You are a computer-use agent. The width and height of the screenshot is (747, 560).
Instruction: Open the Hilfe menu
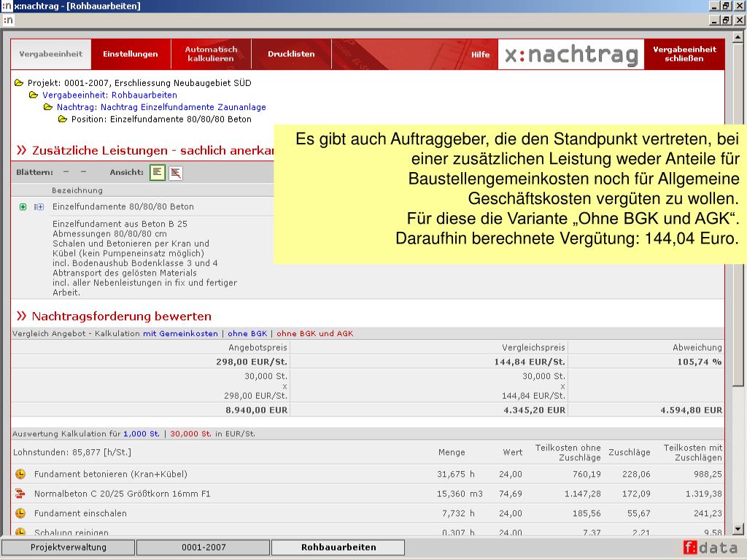[480, 55]
